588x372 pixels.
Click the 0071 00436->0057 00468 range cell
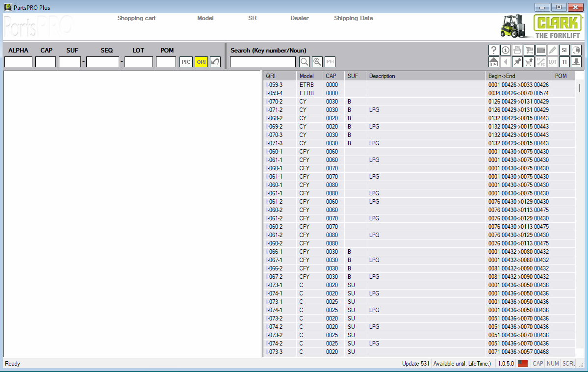click(518, 352)
